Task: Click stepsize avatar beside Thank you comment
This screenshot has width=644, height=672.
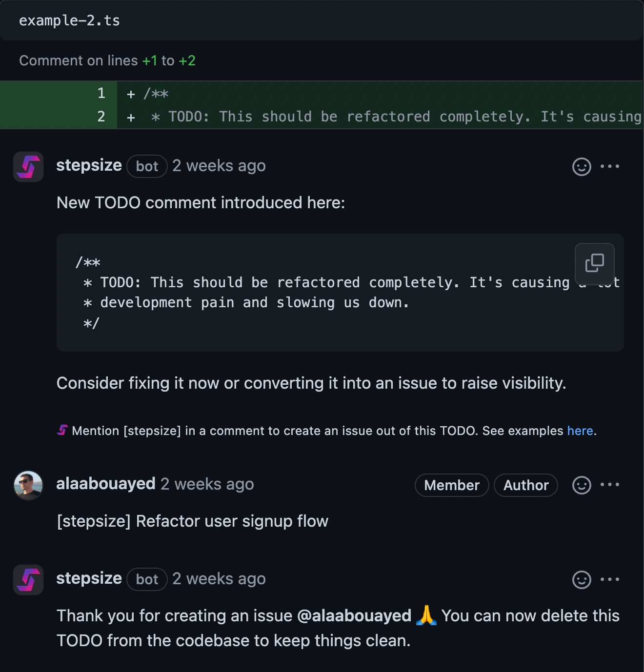Action: pos(28,580)
